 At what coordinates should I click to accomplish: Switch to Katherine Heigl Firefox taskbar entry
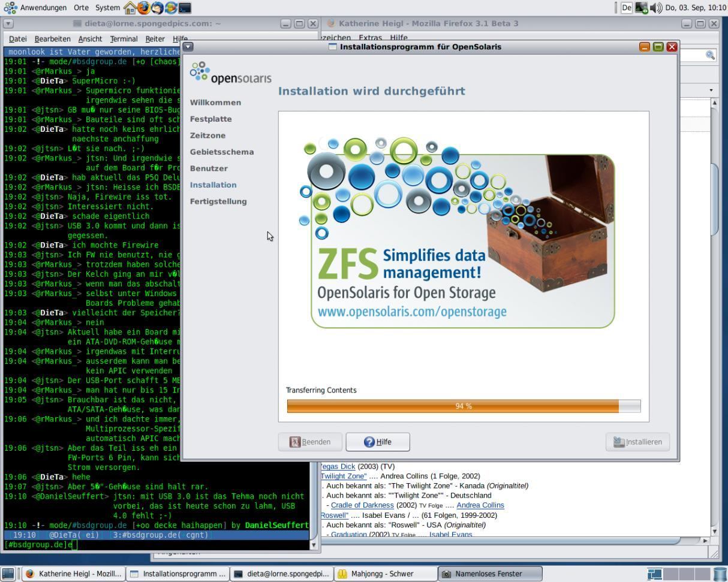pos(74,574)
